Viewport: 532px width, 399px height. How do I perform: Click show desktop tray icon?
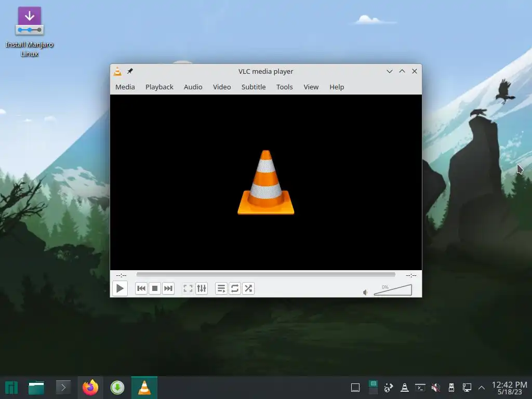point(355,388)
